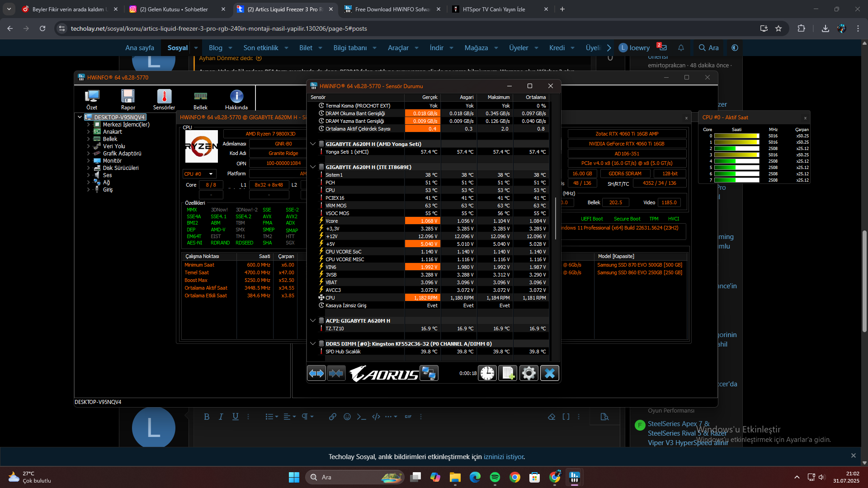The height and width of the screenshot is (488, 868).
Task: Click the sensor settings gear icon
Action: (528, 373)
